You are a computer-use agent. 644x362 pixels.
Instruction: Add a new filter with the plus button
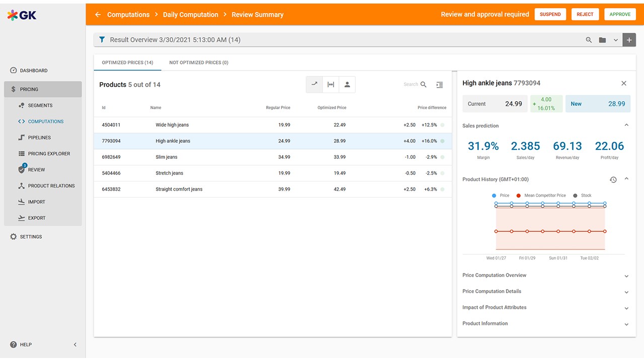pyautogui.click(x=629, y=40)
